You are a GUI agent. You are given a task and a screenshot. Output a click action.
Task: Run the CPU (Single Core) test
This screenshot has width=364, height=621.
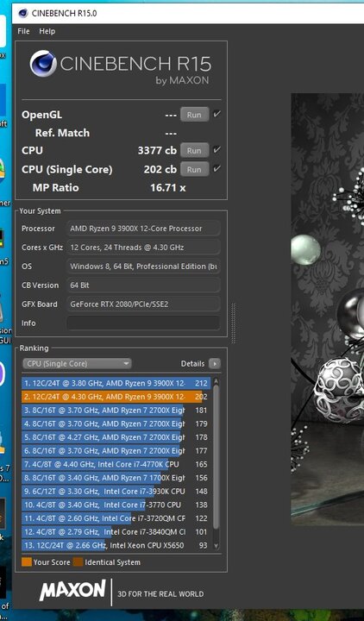(194, 169)
